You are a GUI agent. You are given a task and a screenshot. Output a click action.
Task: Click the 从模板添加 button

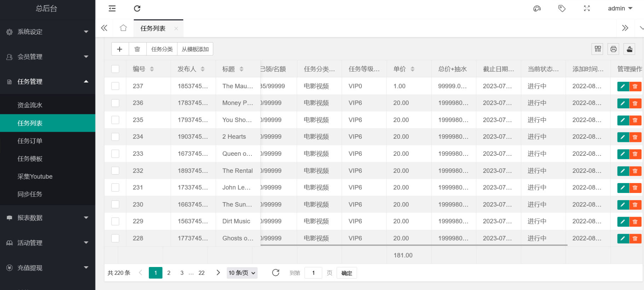(x=195, y=49)
